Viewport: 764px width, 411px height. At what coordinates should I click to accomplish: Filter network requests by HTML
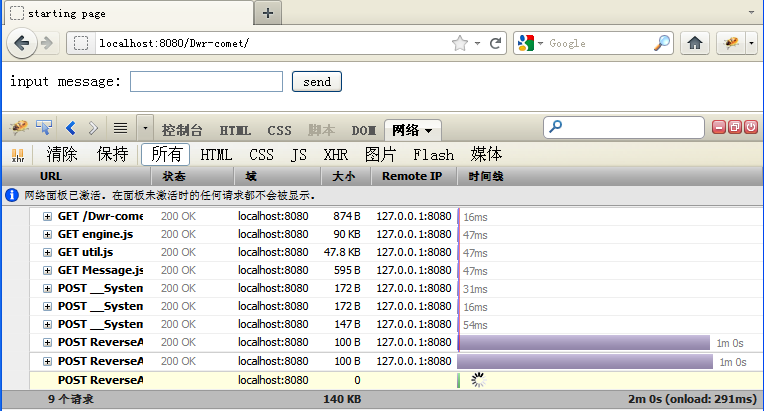(216, 155)
